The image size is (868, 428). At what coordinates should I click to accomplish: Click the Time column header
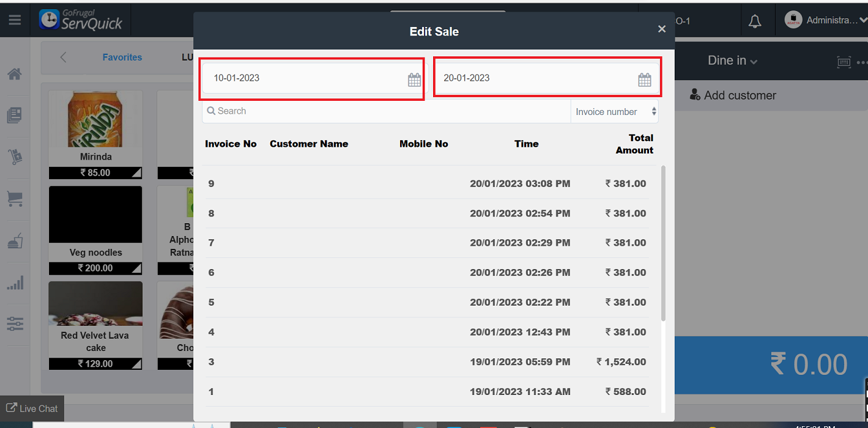point(527,144)
